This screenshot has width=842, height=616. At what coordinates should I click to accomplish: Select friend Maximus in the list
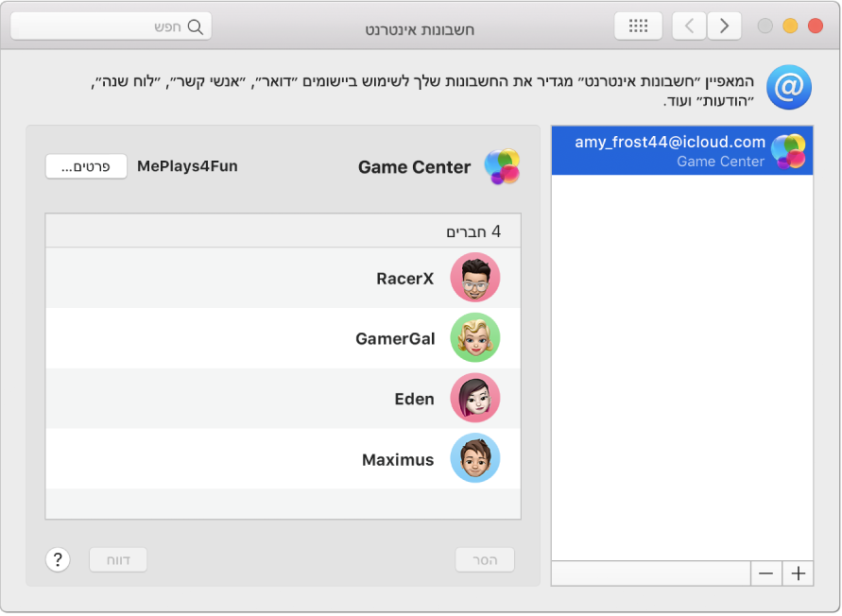tap(283, 458)
